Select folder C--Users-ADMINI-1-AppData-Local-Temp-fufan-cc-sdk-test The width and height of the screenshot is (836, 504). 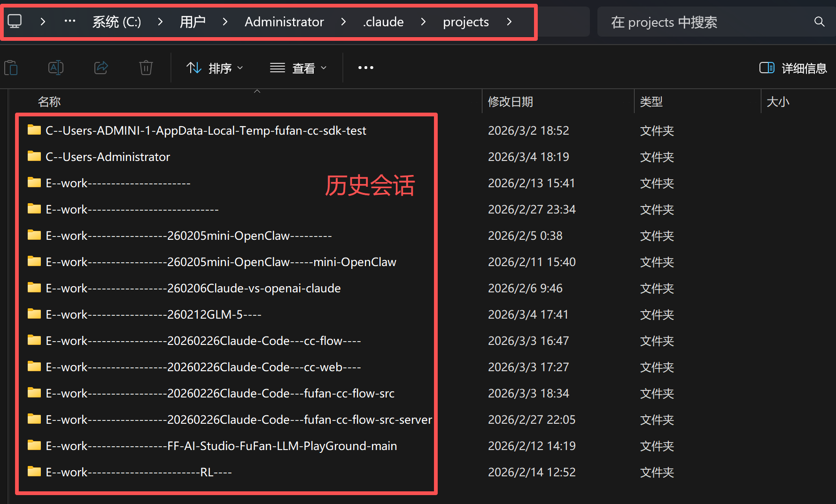pos(206,130)
